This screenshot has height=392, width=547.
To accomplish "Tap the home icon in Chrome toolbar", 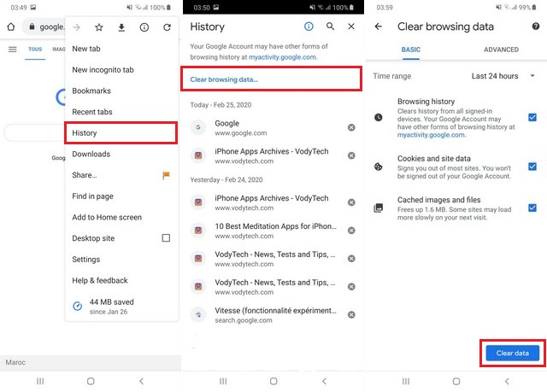I will pyautogui.click(x=11, y=26).
